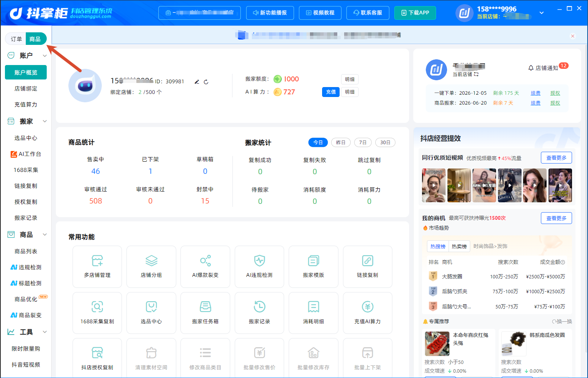Screen dimensions: 588x378
Task: Click the 联系客服 header button
Action: (x=368, y=13)
